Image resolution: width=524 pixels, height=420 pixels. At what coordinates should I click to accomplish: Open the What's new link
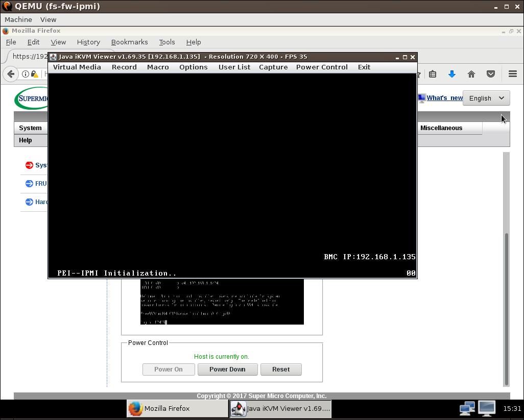444,98
